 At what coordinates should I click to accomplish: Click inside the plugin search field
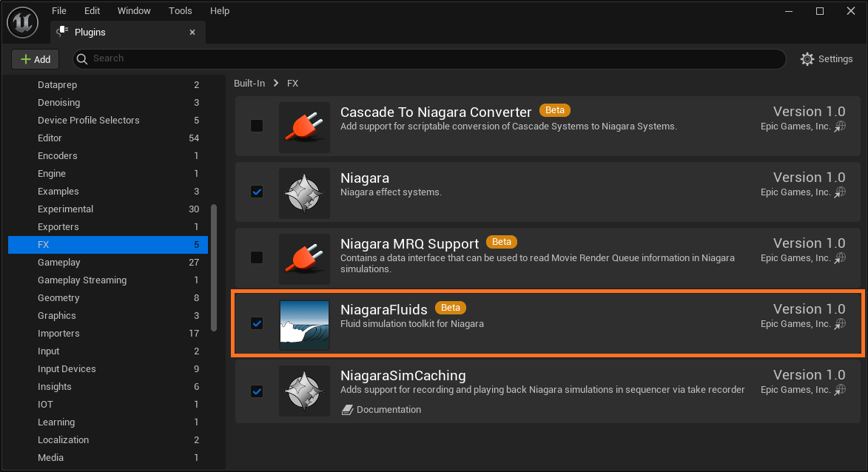296,58
